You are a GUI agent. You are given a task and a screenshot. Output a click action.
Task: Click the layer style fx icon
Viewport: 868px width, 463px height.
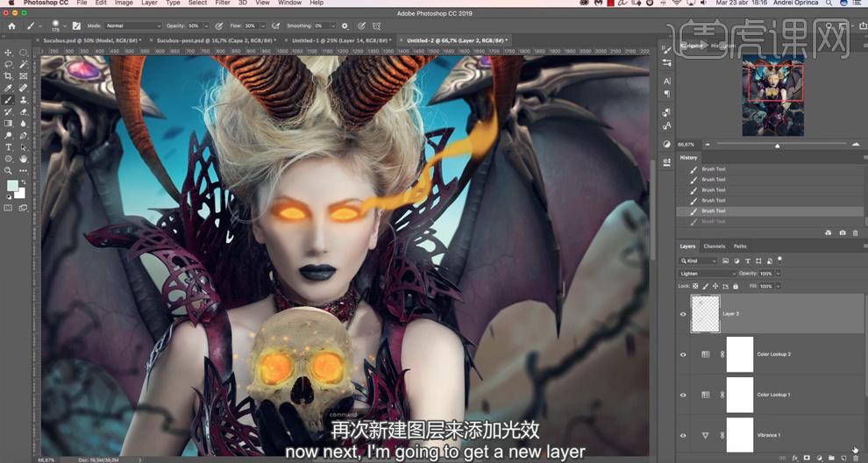coord(795,458)
